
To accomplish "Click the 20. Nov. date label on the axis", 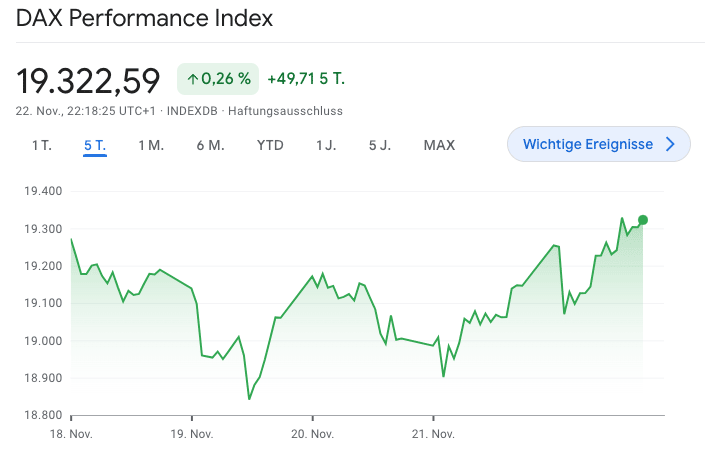I will [x=311, y=435].
